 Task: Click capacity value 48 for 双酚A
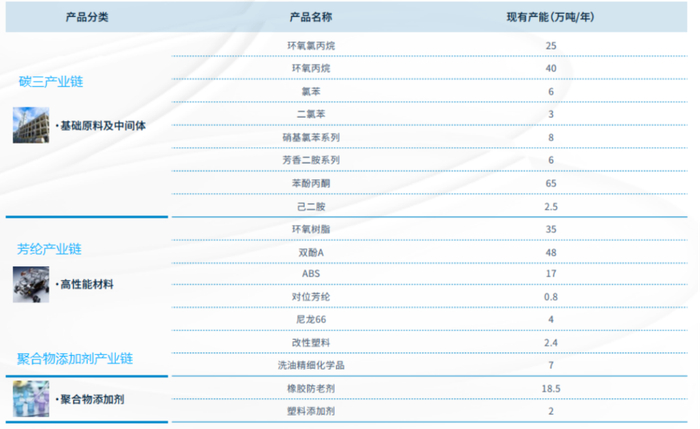tap(551, 253)
